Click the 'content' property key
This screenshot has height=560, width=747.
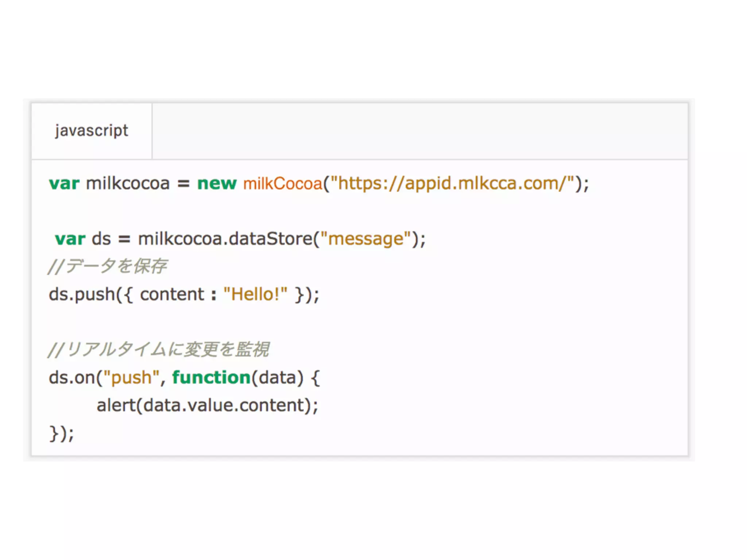(x=172, y=295)
